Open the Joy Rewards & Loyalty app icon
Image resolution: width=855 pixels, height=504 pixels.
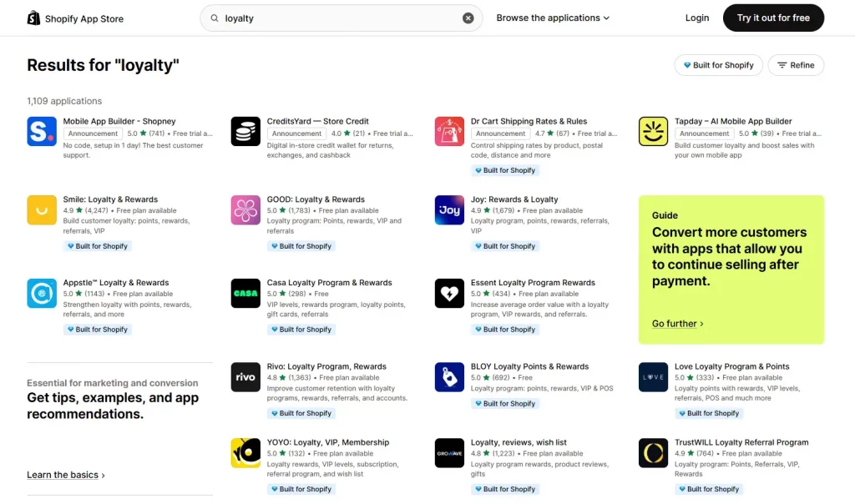pos(449,209)
